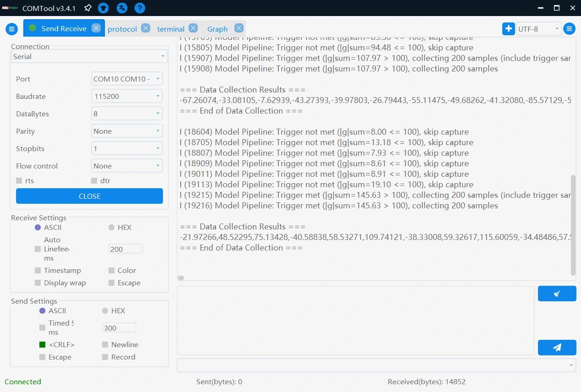Expand the Port dropdown showing COM10

click(127, 79)
